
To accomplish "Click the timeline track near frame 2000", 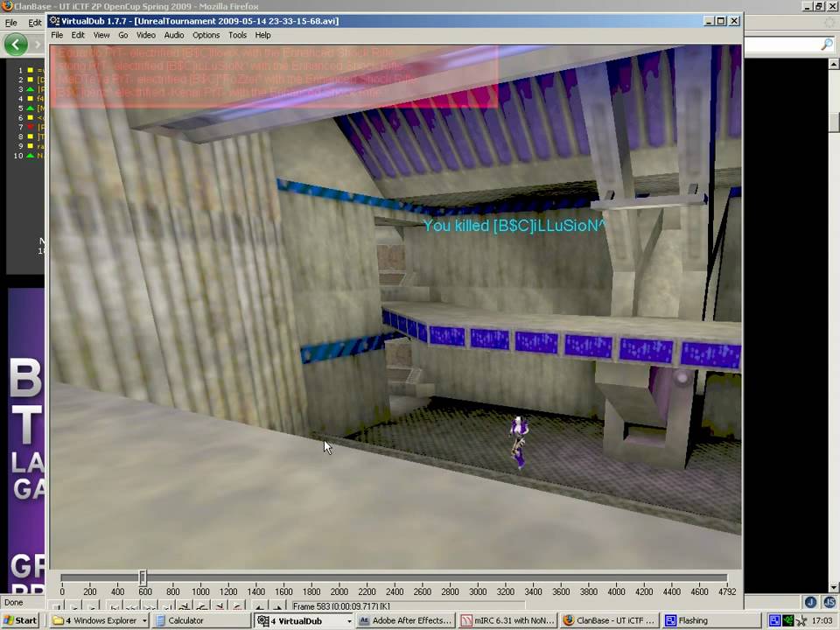I will point(339,577).
